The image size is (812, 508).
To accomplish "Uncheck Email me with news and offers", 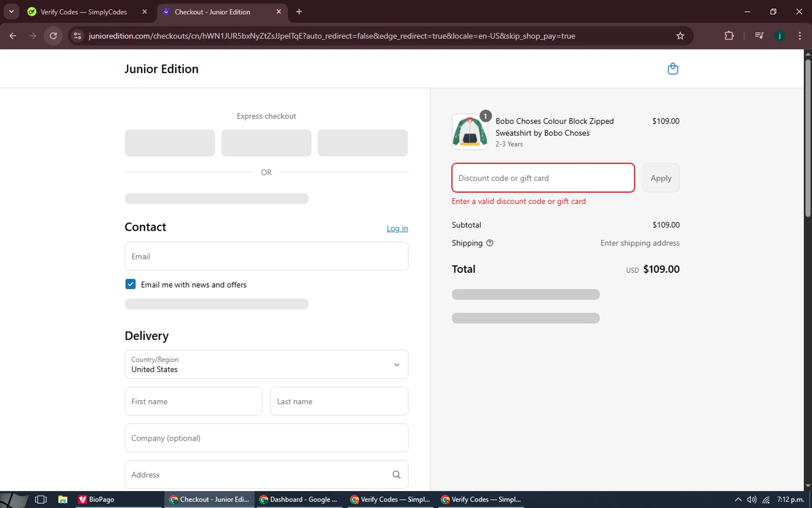I will point(130,284).
